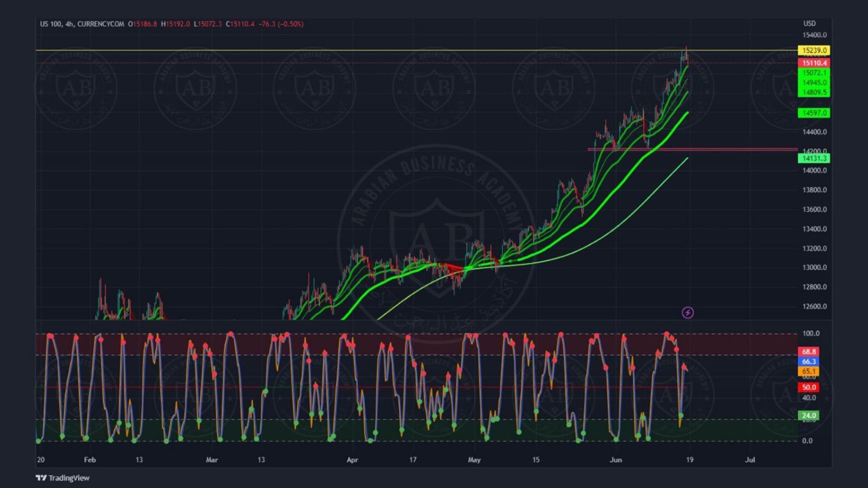Click the purple lightning bolt event icon
868x488 pixels.
point(687,313)
